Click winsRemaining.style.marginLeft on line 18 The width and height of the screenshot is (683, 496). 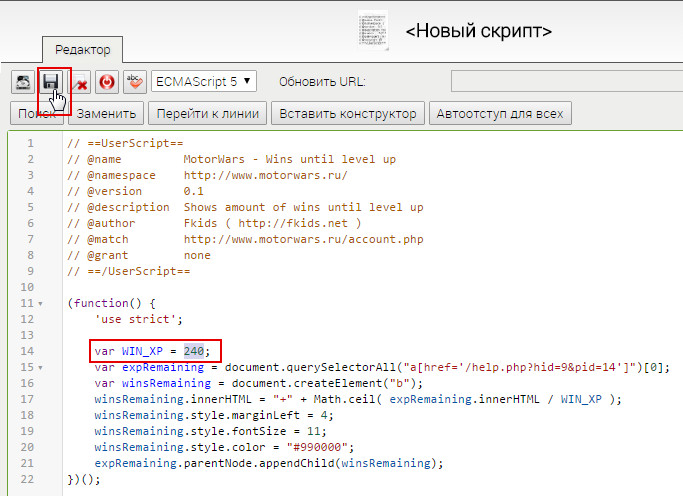197,415
